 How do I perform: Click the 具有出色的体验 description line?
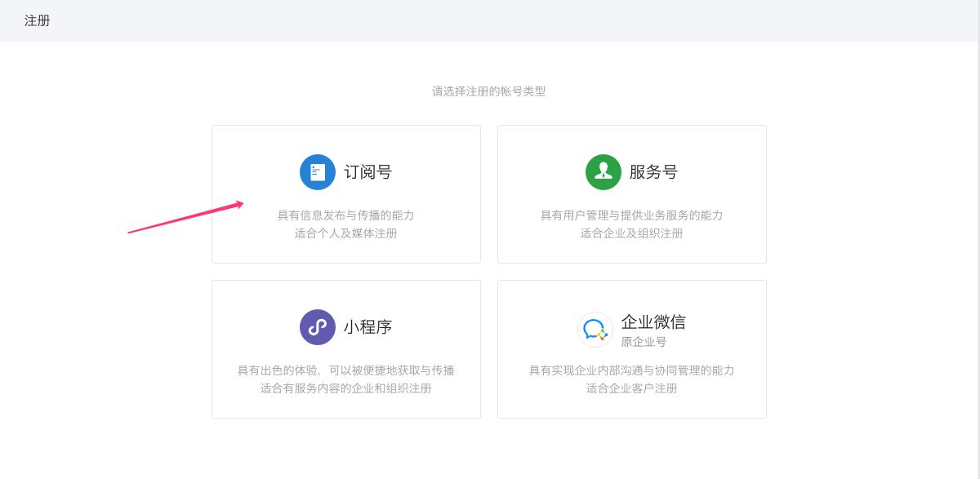pos(346,370)
